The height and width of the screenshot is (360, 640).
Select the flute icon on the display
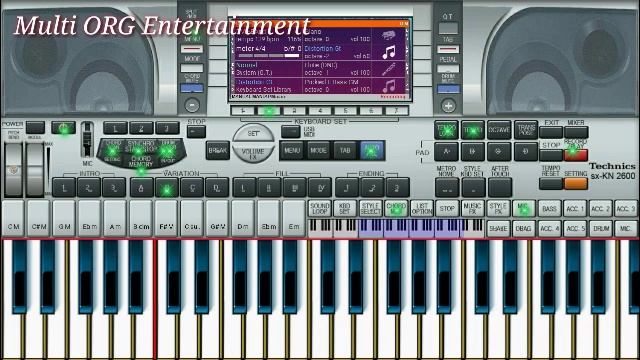pos(389,69)
